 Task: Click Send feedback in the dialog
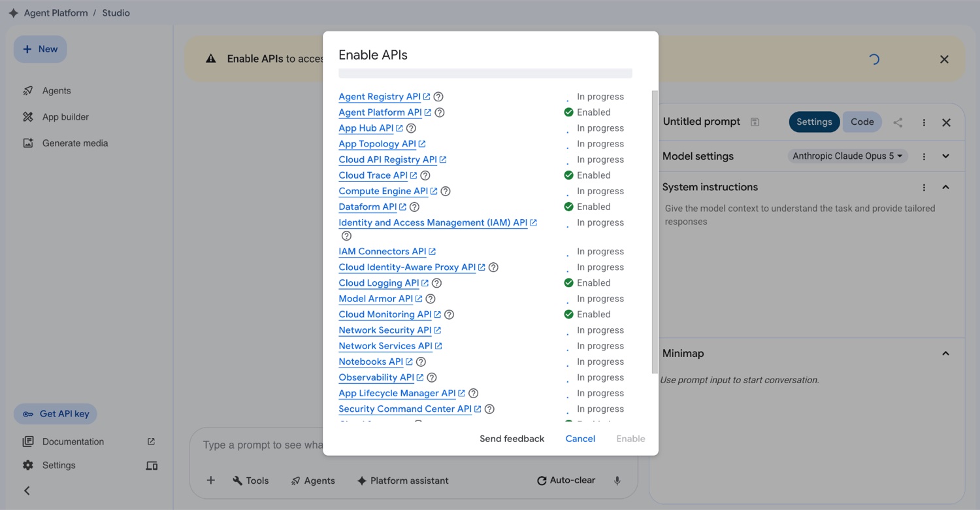tap(512, 439)
